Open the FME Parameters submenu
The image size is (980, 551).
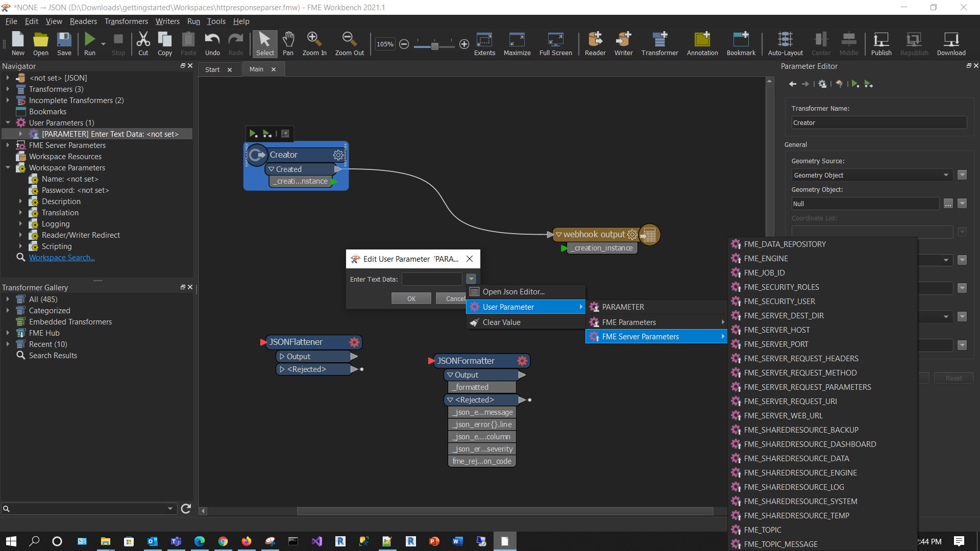656,322
